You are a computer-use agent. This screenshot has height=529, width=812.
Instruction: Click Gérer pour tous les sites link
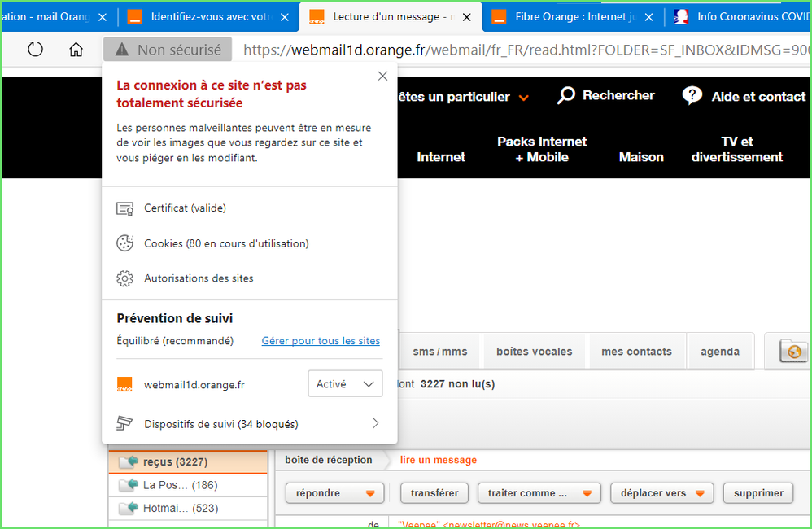pyautogui.click(x=321, y=341)
